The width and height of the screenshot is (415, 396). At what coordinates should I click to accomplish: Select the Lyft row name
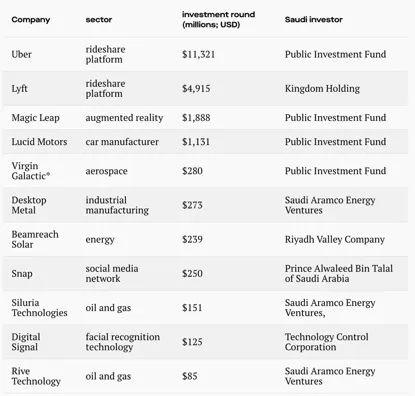click(x=19, y=89)
